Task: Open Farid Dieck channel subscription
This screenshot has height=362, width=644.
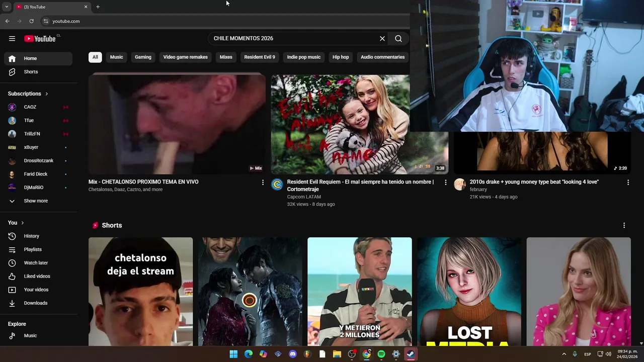Action: [x=38, y=174]
